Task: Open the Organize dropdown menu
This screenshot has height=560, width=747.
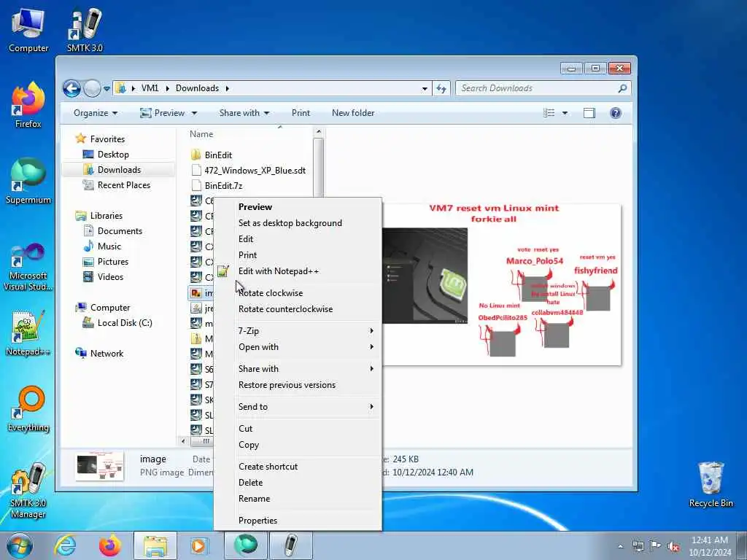Action: pyautogui.click(x=96, y=113)
